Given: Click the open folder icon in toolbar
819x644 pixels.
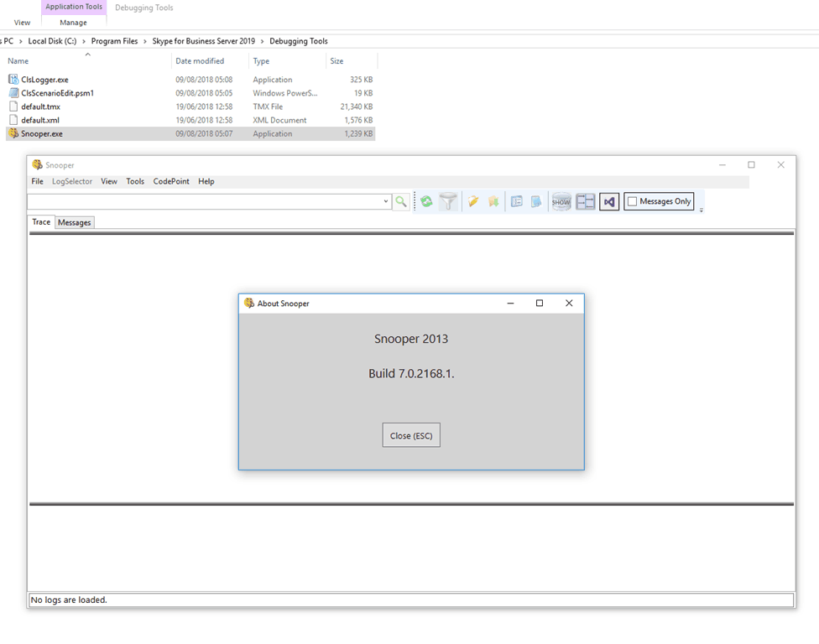Looking at the screenshot, I should point(473,201).
